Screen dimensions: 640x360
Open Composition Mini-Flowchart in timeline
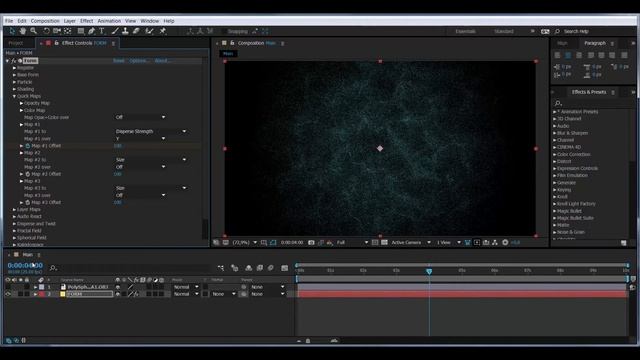[x=221, y=268]
